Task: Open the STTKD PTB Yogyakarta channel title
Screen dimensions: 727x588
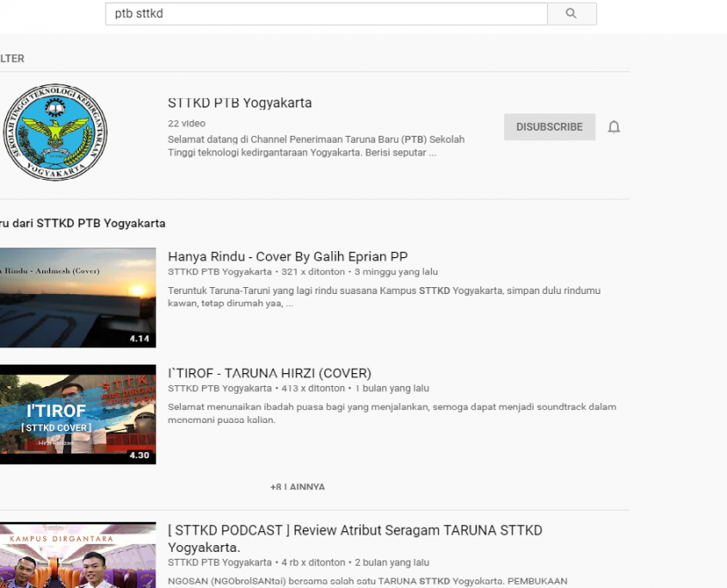Action: point(240,103)
